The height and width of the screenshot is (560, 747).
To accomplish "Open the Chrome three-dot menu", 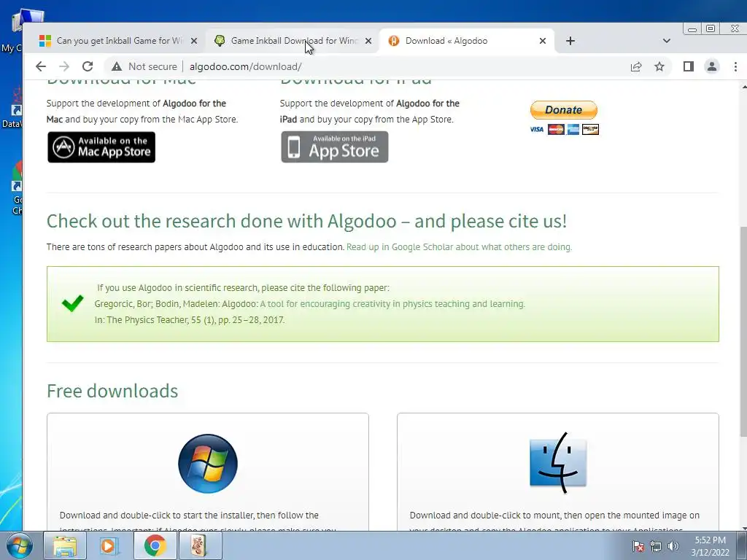I will click(x=735, y=66).
